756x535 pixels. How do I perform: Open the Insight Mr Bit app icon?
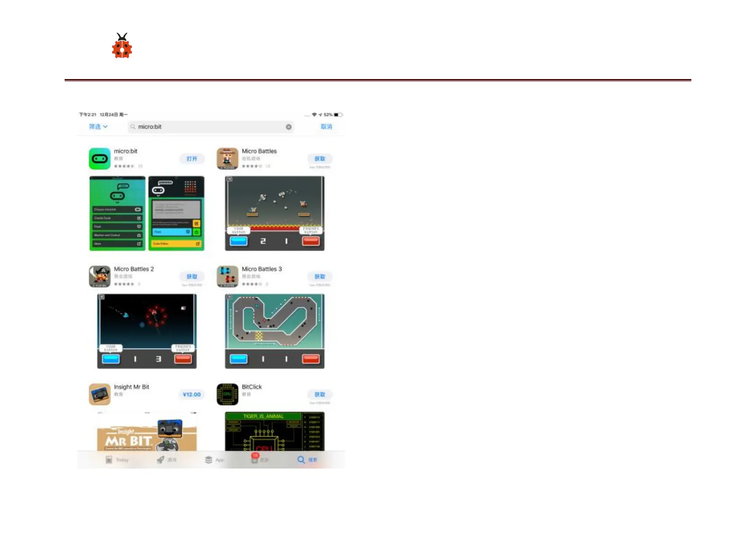coord(100,394)
